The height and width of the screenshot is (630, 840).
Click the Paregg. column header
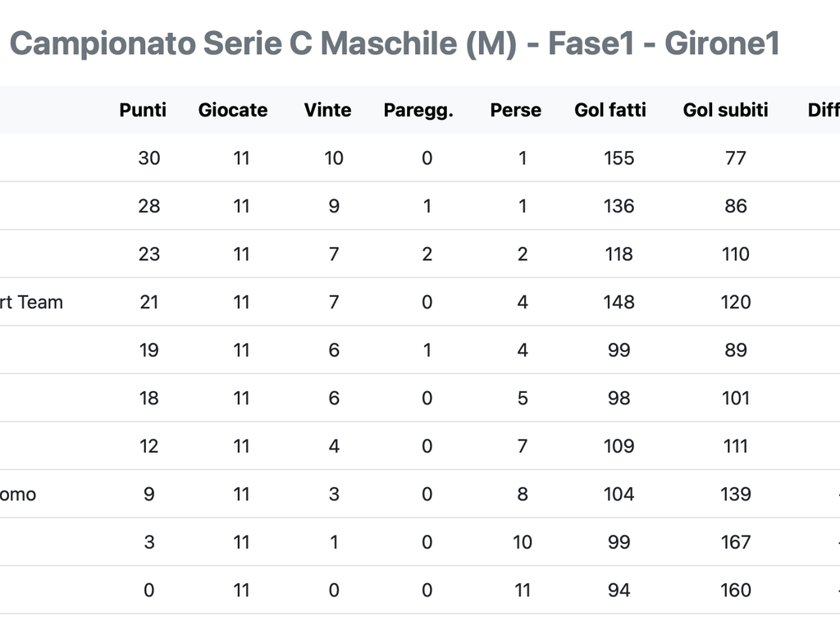click(x=418, y=111)
